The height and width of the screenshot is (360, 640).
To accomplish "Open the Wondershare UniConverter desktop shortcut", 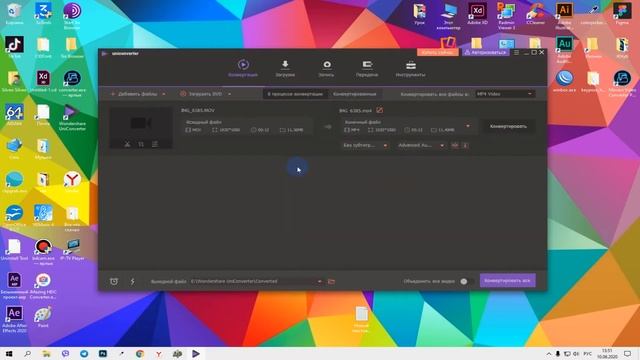I will tap(72, 118).
